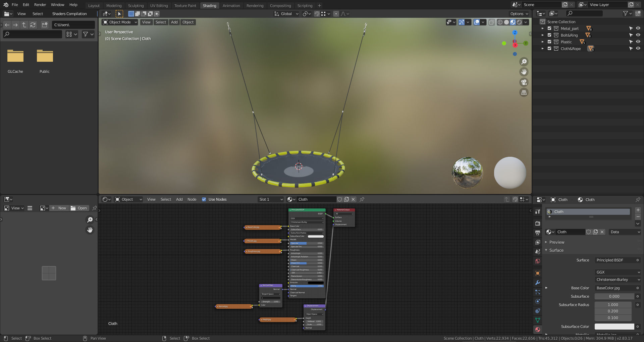Click the New image button
This screenshot has height=342, width=644.
(x=59, y=208)
